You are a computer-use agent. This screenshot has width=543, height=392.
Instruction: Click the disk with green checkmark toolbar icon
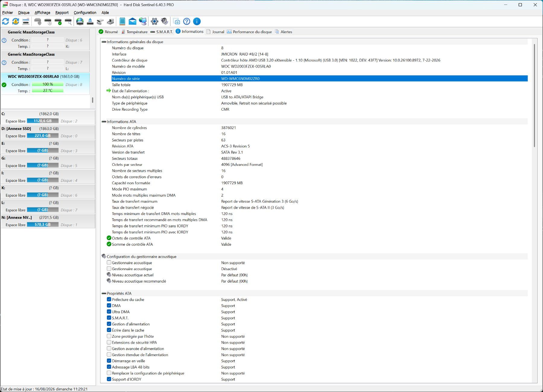[58, 21]
